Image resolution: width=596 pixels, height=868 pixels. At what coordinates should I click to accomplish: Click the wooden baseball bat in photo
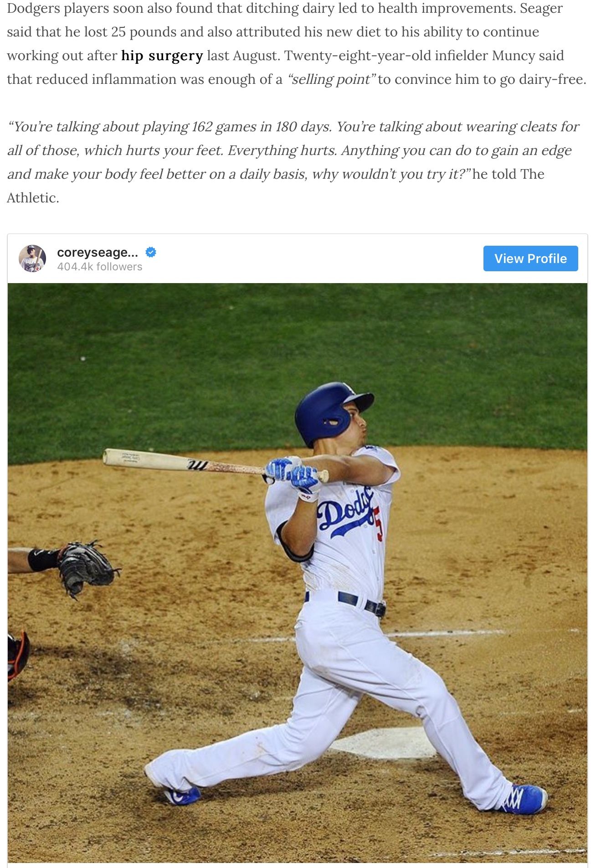point(182,462)
